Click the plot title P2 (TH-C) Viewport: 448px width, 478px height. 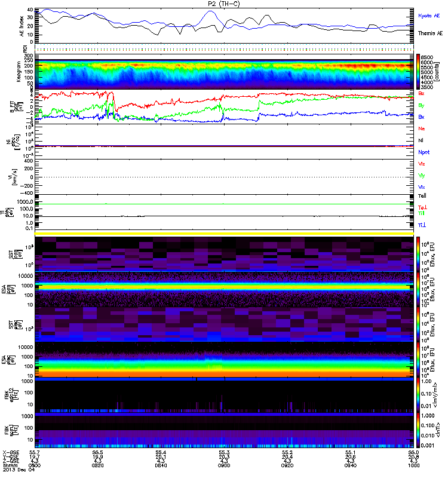(x=223, y=4)
